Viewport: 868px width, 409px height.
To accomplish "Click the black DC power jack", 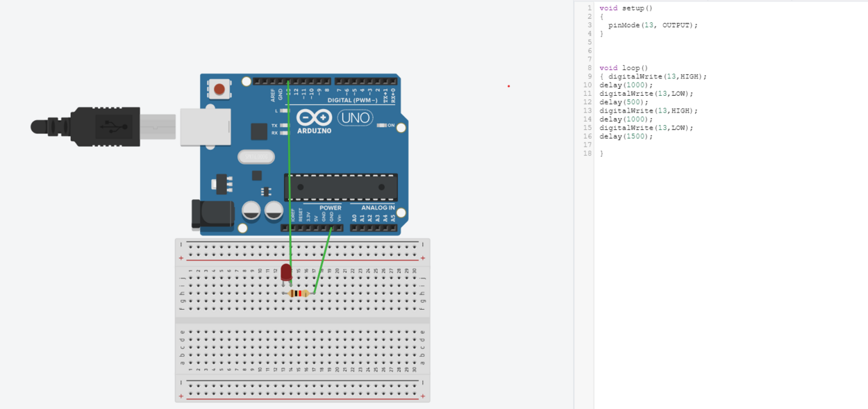I will (212, 214).
